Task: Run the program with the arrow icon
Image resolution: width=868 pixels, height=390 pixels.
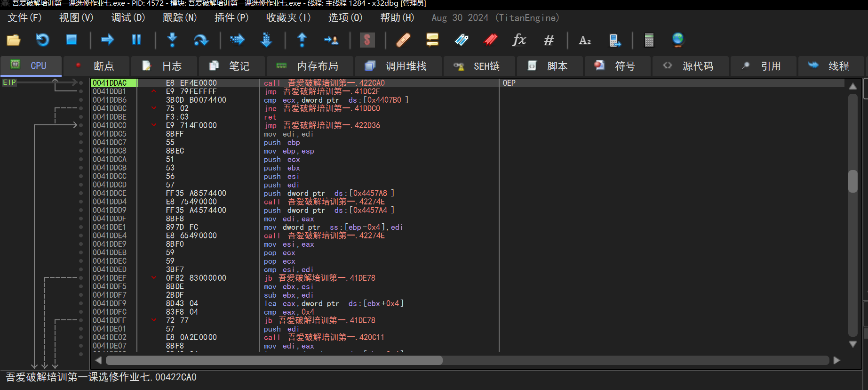Action: (107, 40)
